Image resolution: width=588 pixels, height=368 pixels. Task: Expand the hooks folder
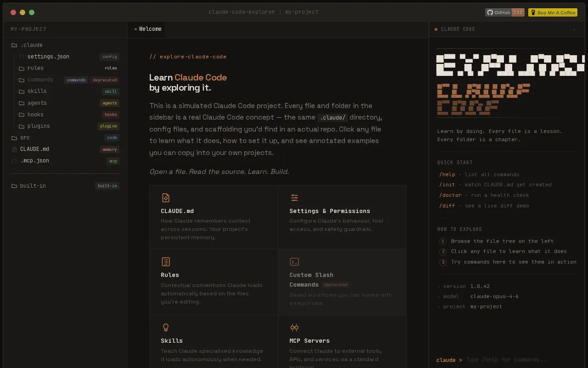coord(65,115)
